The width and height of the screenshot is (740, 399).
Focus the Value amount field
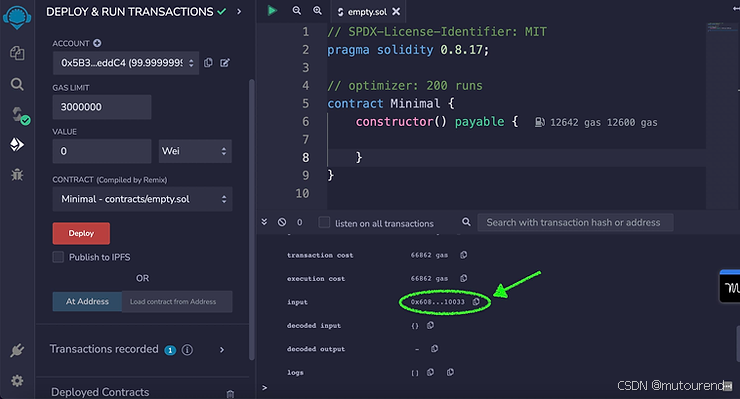click(x=102, y=151)
